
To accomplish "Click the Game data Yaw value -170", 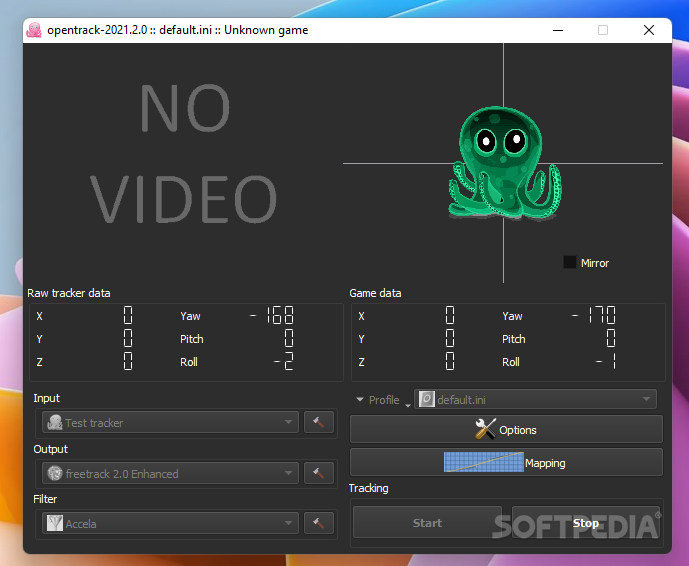I will point(594,316).
